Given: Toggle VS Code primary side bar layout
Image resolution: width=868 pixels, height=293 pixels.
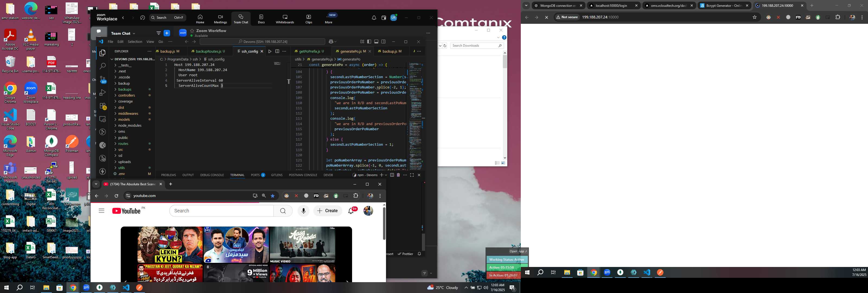Looking at the screenshot, I should 369,42.
